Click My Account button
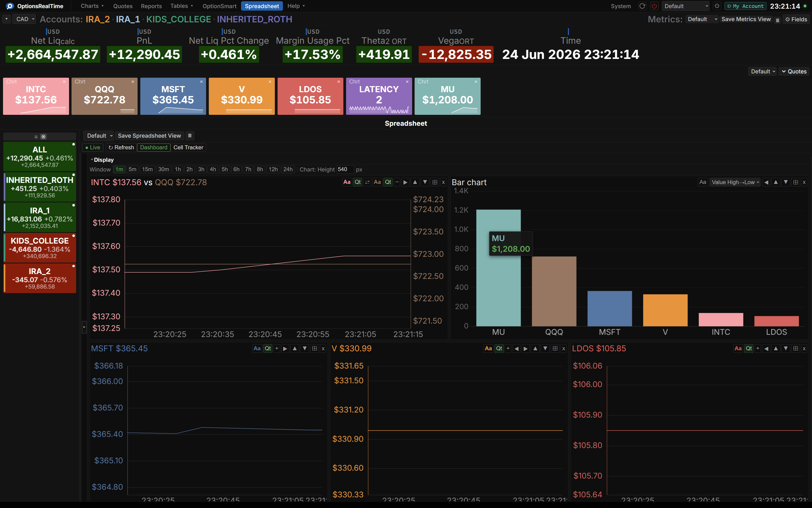This screenshot has width=812, height=508. [745, 6]
